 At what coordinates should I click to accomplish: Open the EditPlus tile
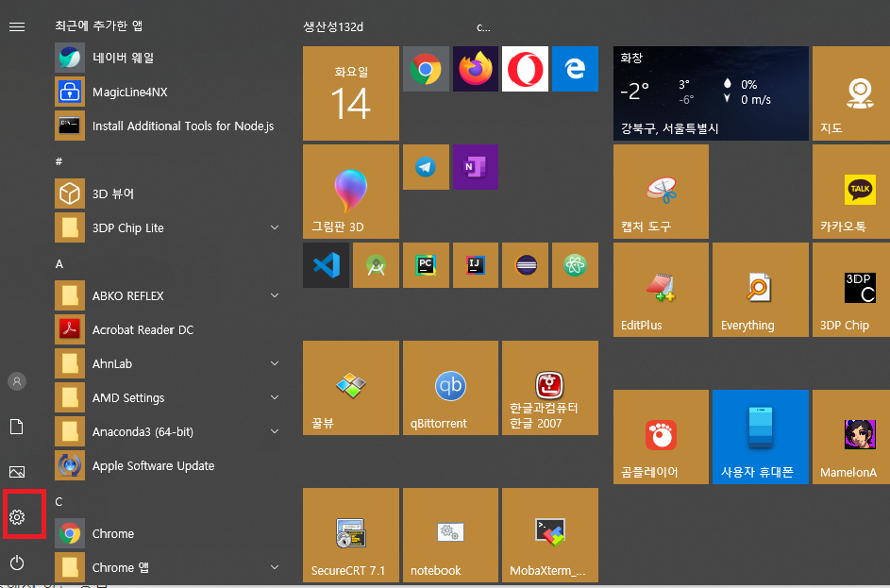661,290
